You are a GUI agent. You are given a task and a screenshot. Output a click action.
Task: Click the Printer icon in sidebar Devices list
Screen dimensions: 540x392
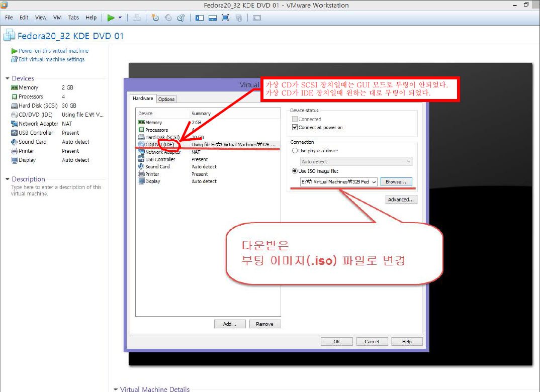(x=14, y=151)
